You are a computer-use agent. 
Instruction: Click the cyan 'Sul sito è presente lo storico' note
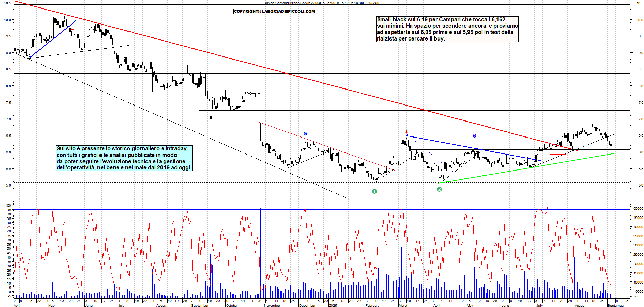pos(124,158)
